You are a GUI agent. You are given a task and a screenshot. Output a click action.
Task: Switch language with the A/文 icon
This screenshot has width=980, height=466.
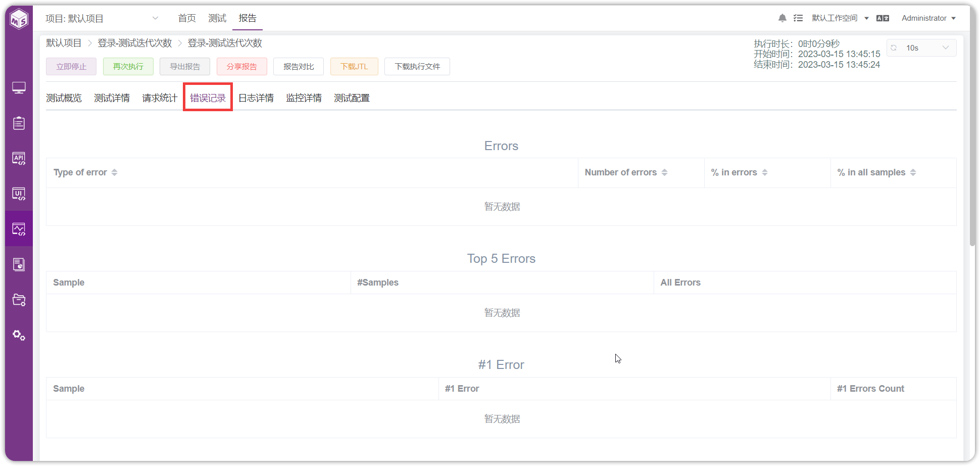coord(883,18)
